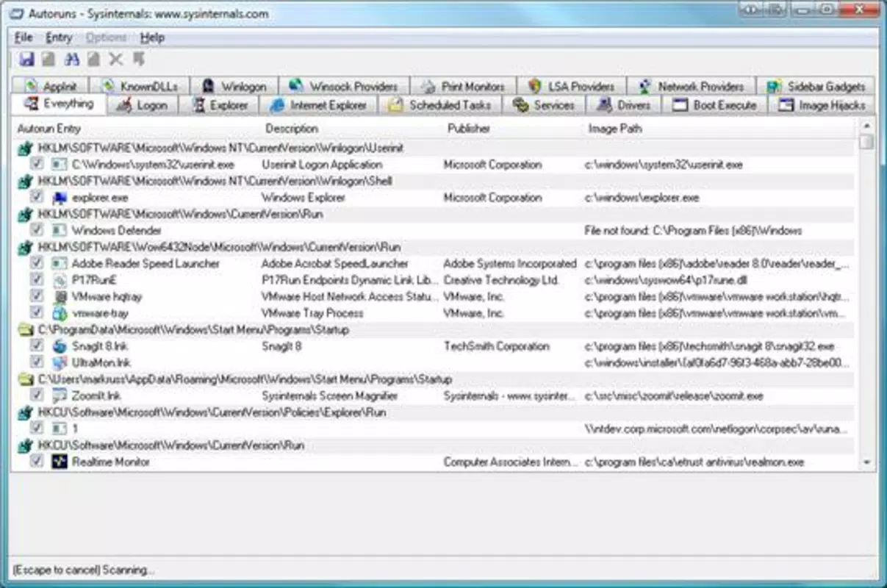Click the scrollbar down arrow
Image resolution: width=887 pixels, height=588 pixels.
866,463
